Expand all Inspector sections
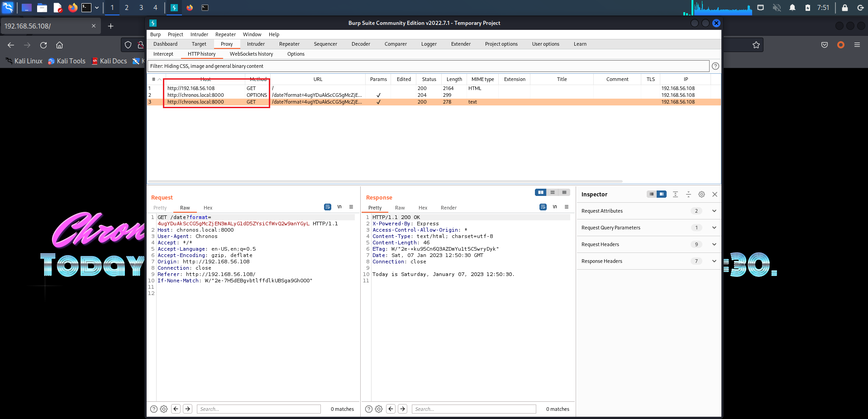This screenshot has height=419, width=868. pos(675,194)
